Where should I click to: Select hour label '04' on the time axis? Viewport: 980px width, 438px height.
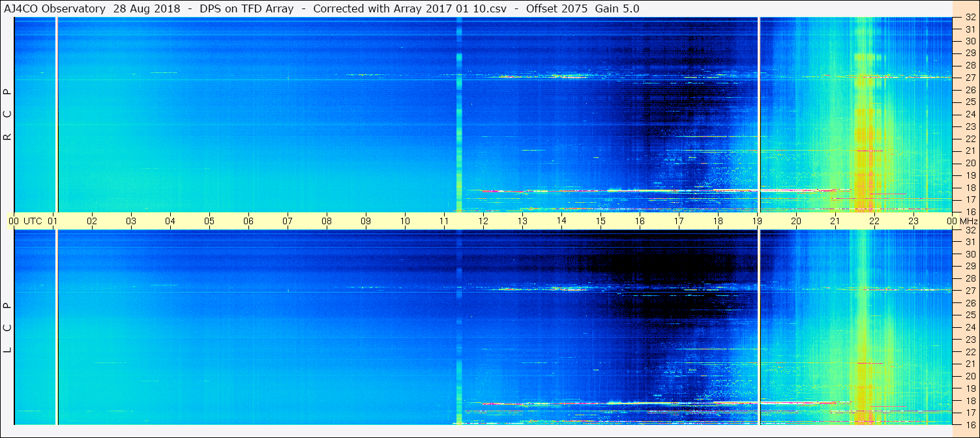click(170, 221)
